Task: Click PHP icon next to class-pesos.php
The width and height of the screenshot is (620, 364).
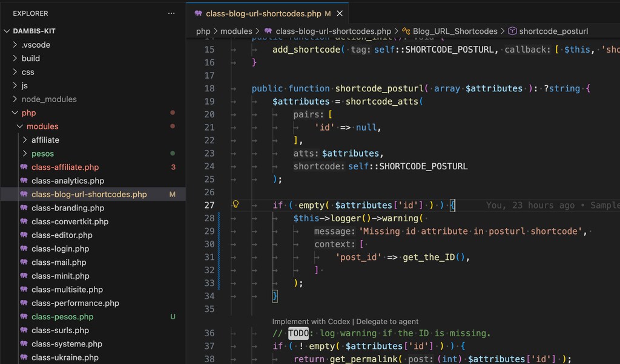Action: pyautogui.click(x=24, y=317)
